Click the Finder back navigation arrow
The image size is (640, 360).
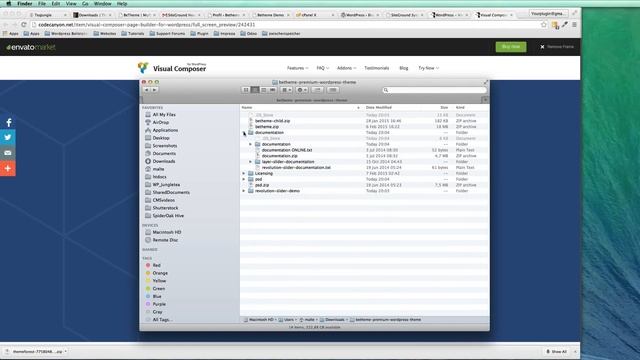click(147, 90)
